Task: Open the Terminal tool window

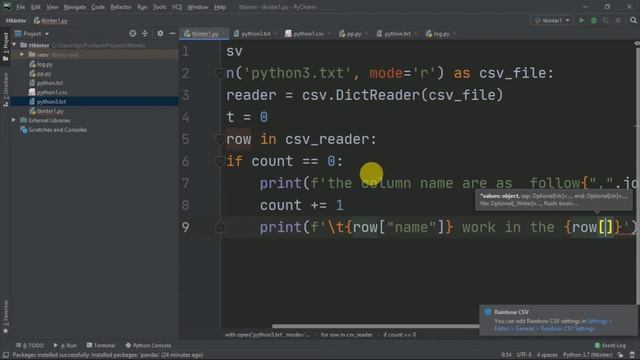Action: coord(100,345)
